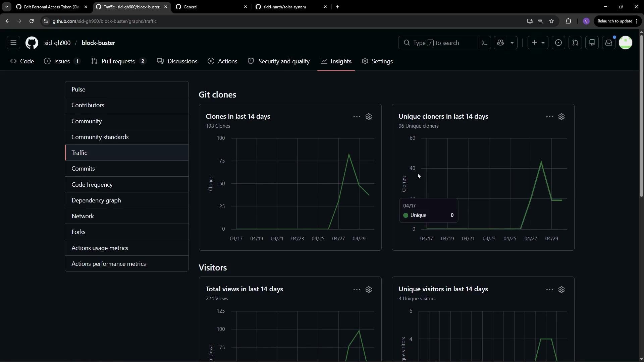Click the install app icon in address bar
This screenshot has width=644, height=362.
click(x=530, y=21)
